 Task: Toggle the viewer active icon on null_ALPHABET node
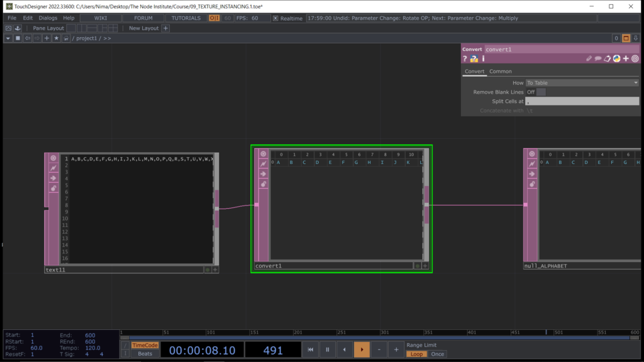(x=532, y=154)
